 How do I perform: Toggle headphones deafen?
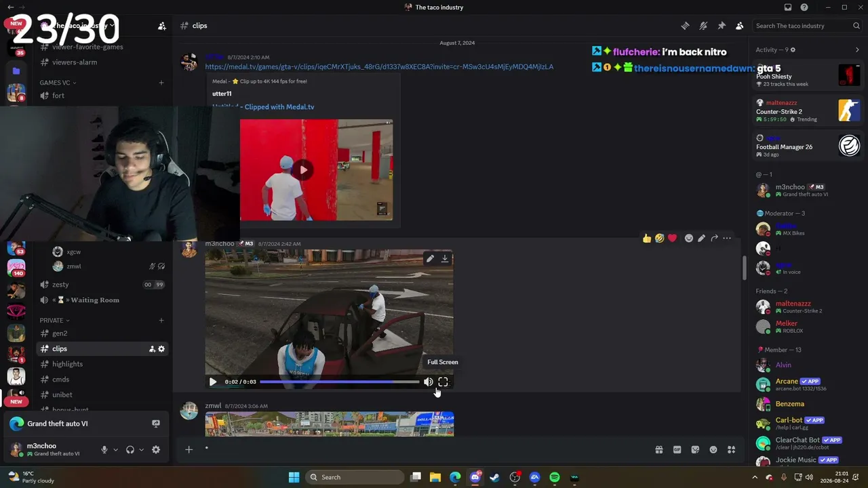[130, 450]
